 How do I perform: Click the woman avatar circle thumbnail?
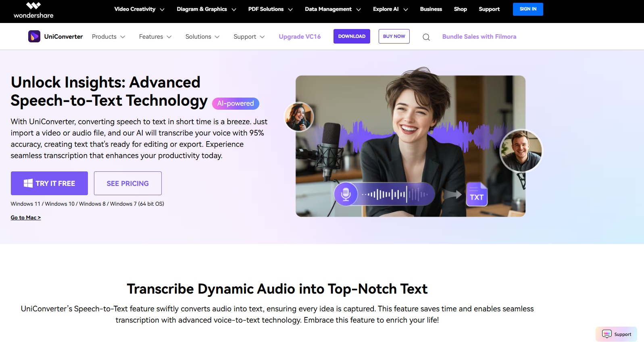click(299, 117)
